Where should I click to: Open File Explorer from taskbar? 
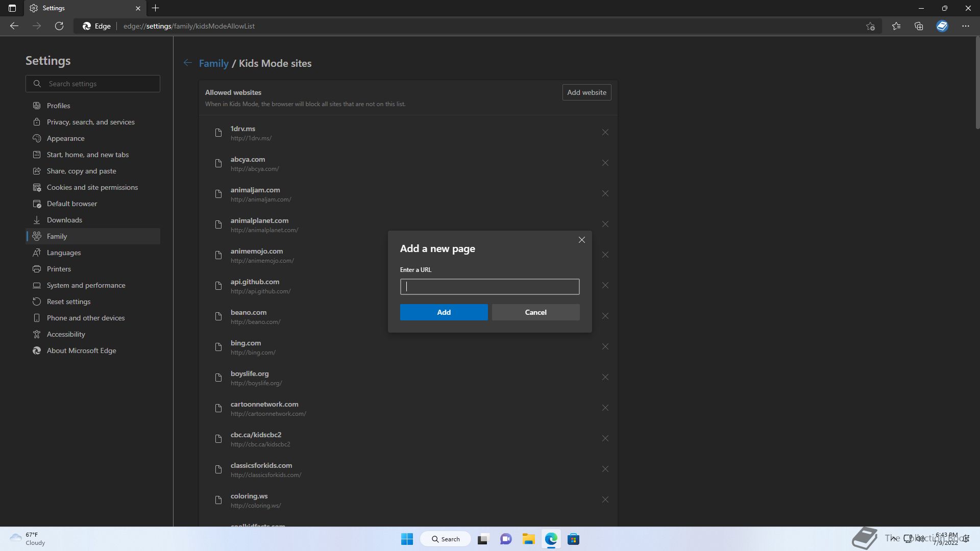tap(528, 539)
